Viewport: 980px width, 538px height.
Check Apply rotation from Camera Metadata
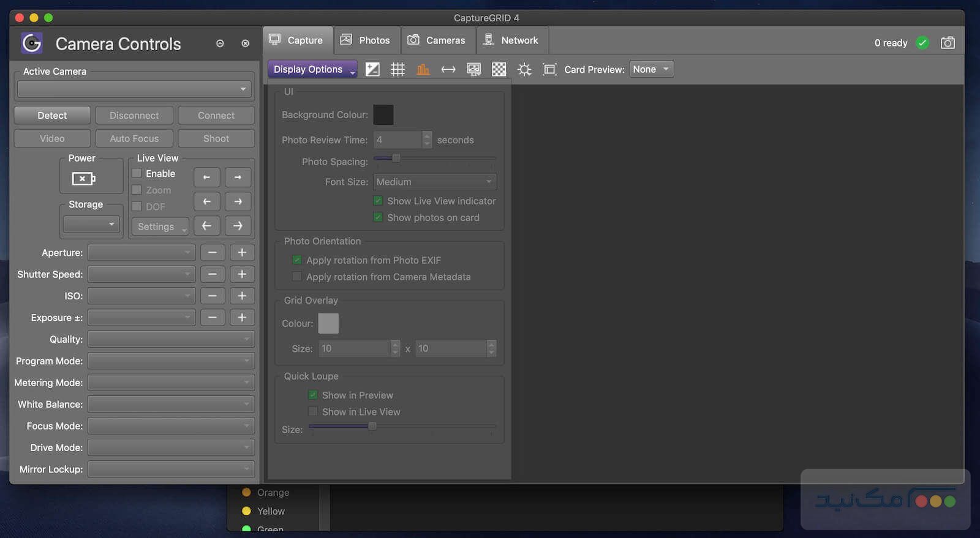(297, 277)
